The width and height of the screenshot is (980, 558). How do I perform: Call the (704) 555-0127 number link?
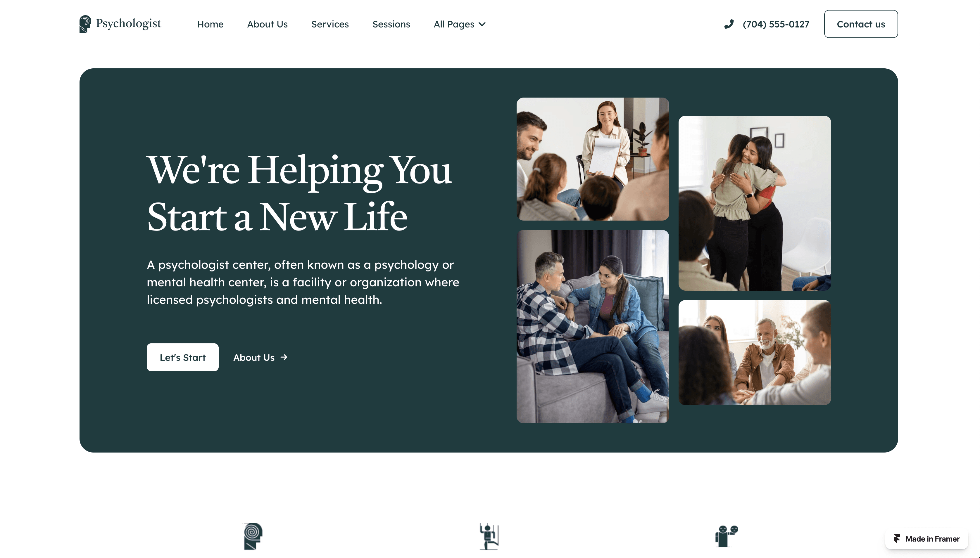(x=776, y=24)
